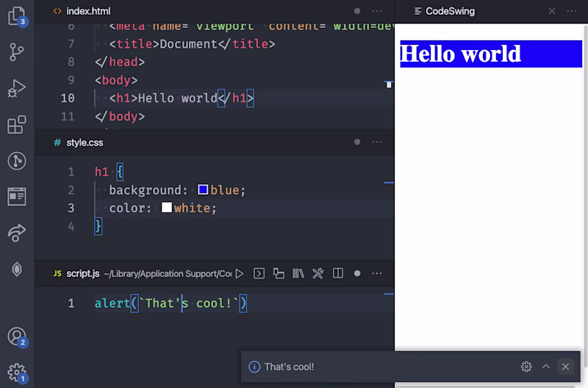Open the Source Control view
Screen dimensions: 588x388
pyautogui.click(x=16, y=51)
